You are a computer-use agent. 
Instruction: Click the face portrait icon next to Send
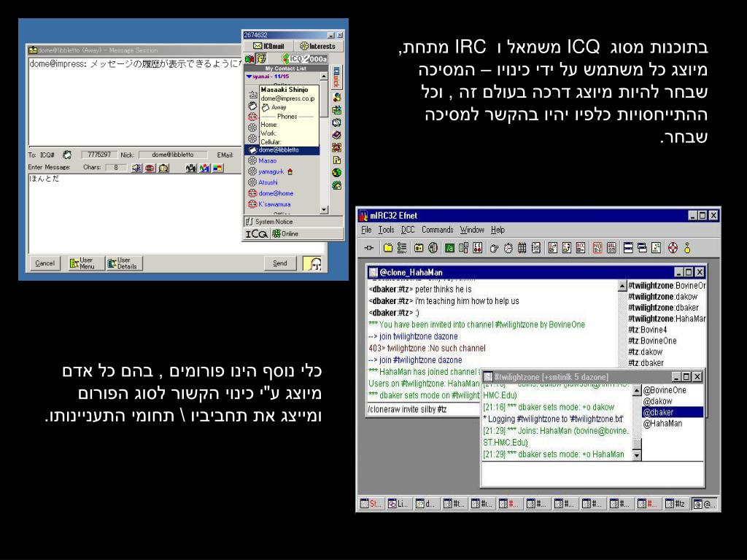[312, 262]
